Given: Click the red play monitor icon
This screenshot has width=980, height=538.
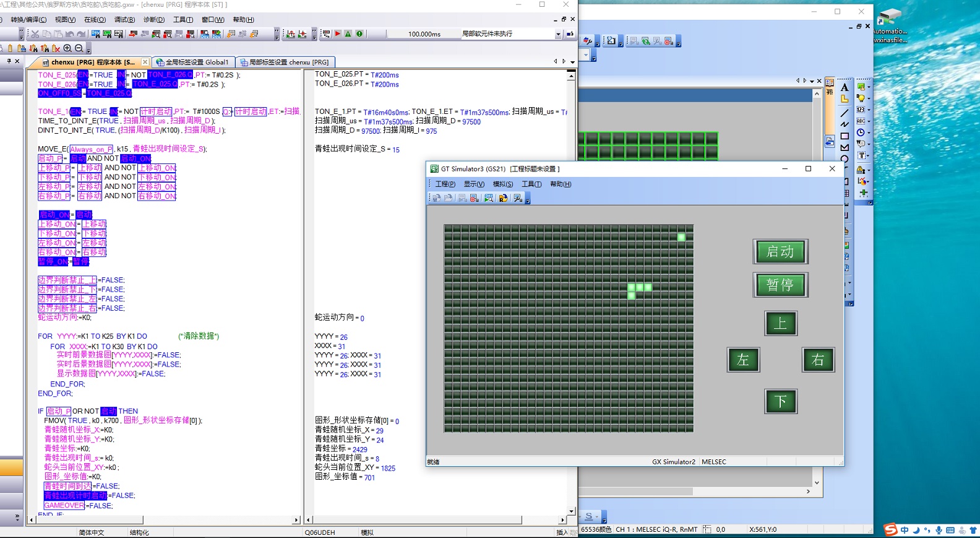Looking at the screenshot, I should 338,34.
